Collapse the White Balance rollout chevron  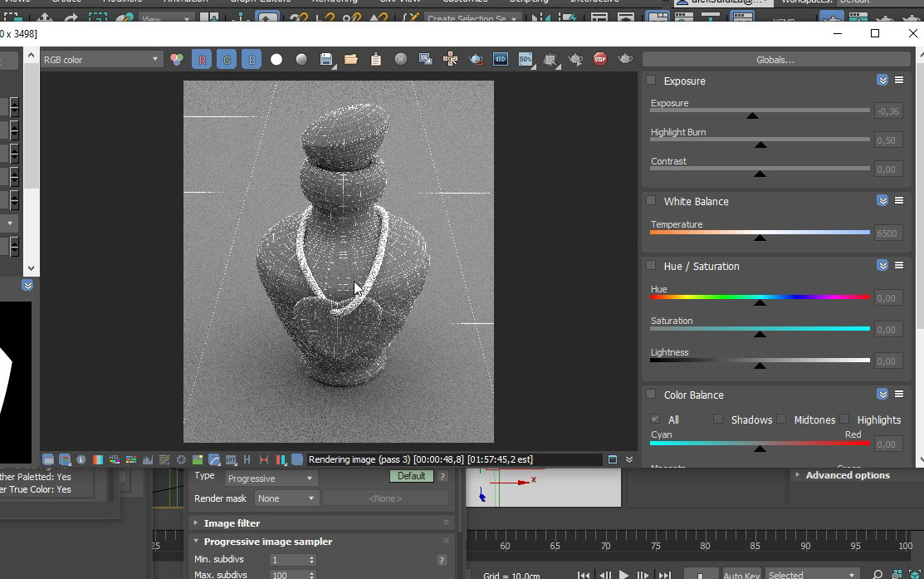(882, 200)
